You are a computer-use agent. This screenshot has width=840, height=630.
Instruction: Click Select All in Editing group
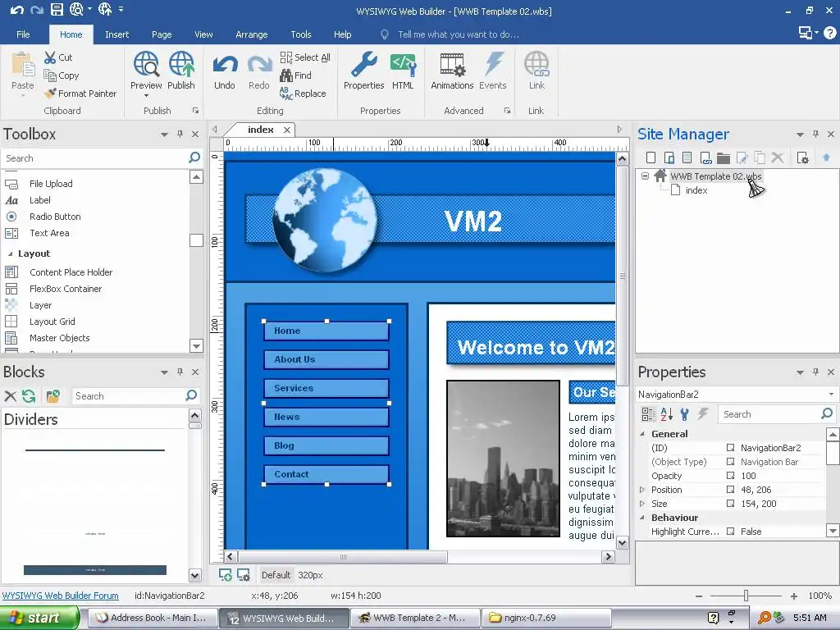pyautogui.click(x=305, y=57)
